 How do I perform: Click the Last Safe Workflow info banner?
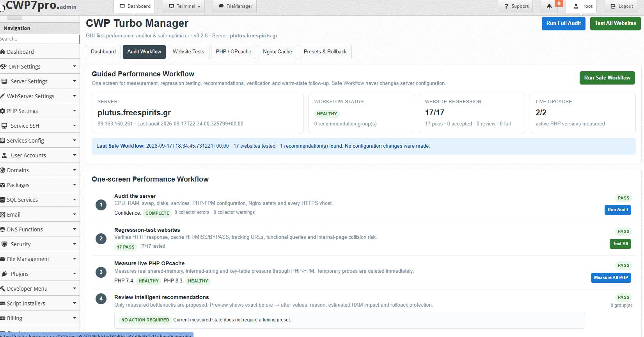pos(364,146)
